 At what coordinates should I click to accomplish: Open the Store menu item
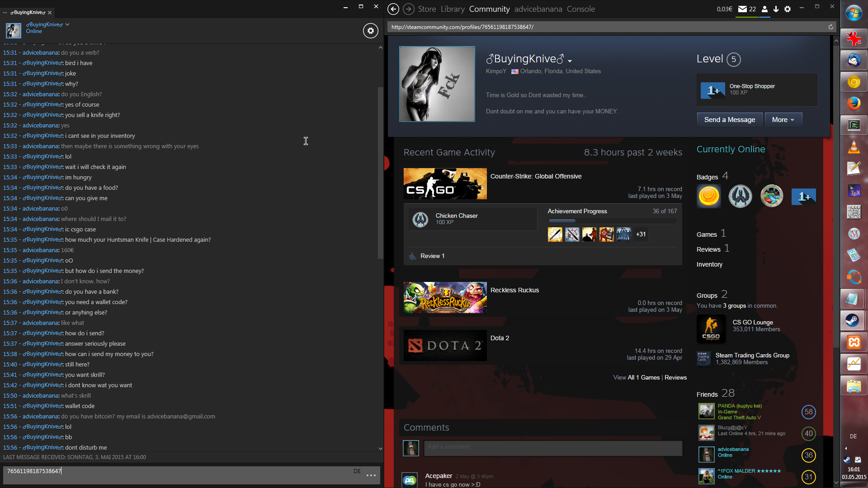pyautogui.click(x=427, y=9)
